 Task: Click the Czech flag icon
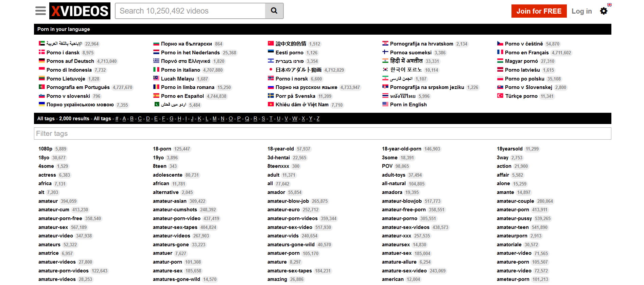click(x=500, y=43)
